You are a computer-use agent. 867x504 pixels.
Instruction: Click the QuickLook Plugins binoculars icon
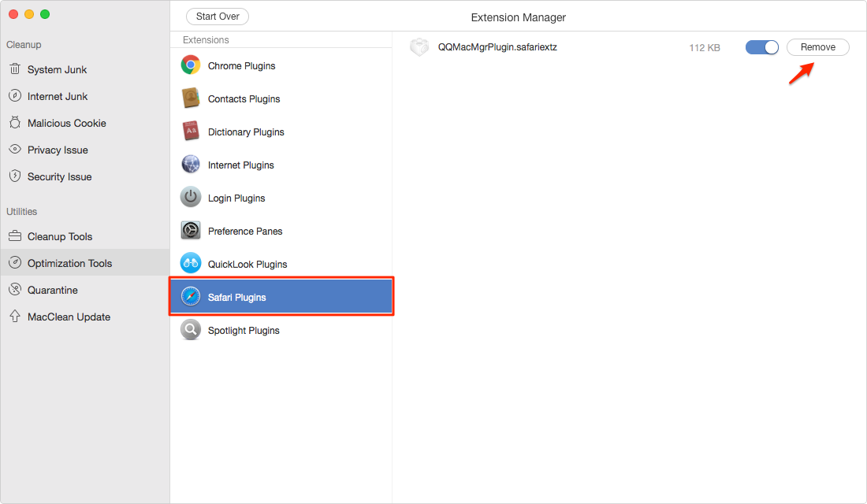coord(191,264)
